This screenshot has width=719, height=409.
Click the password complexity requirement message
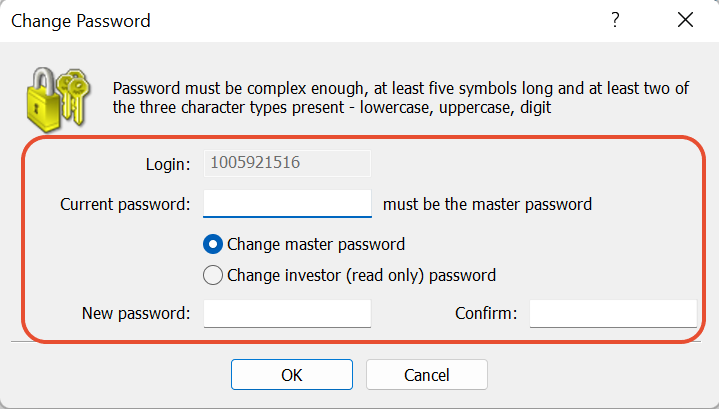click(x=401, y=98)
